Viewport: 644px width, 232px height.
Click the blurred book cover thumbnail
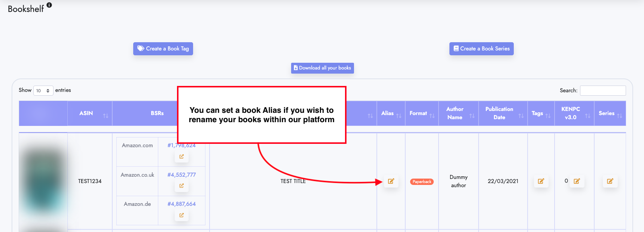43,181
